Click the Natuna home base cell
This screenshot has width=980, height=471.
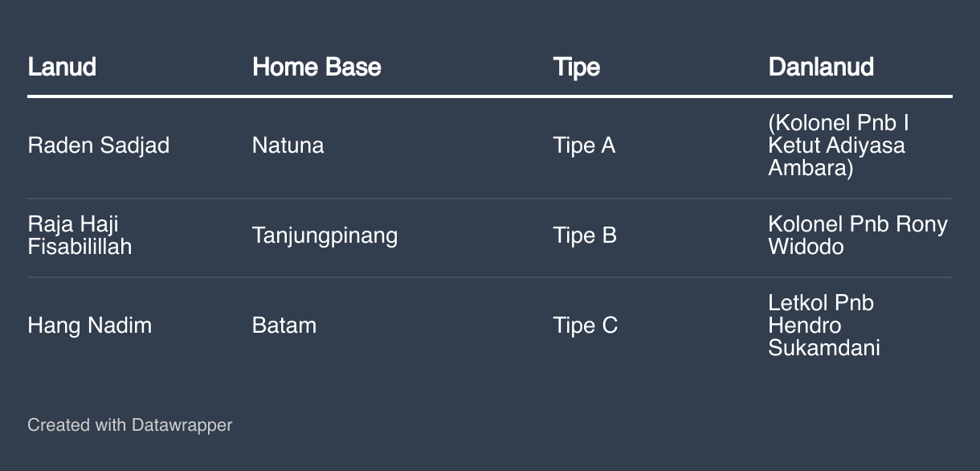point(288,145)
